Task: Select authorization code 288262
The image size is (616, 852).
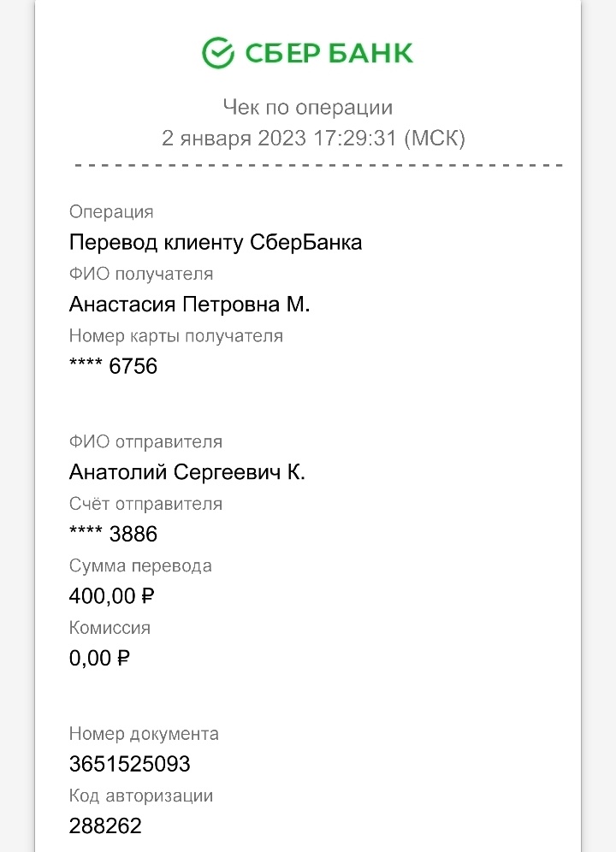Action: (105, 826)
